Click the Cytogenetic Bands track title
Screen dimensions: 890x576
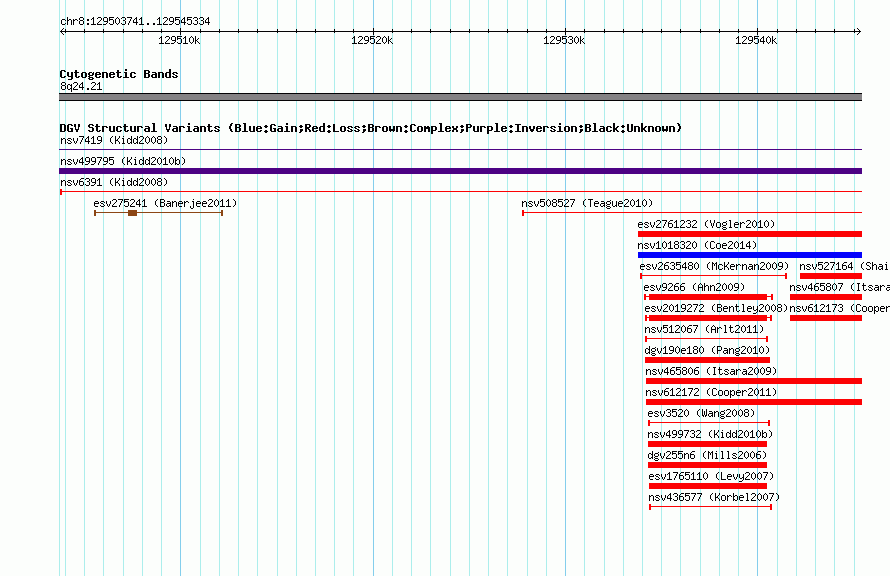pyautogui.click(x=119, y=74)
